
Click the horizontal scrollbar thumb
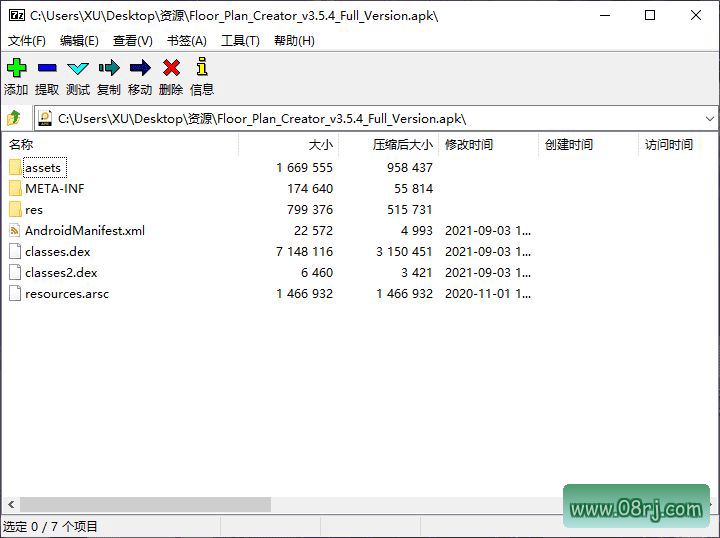pyautogui.click(x=145, y=505)
